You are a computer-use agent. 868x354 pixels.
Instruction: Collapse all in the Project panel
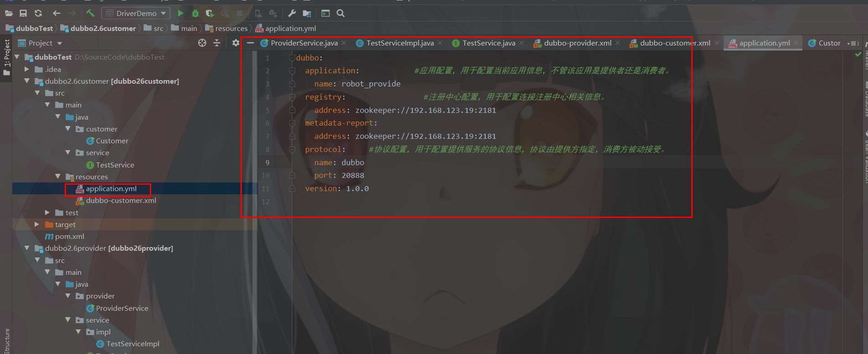tap(217, 43)
